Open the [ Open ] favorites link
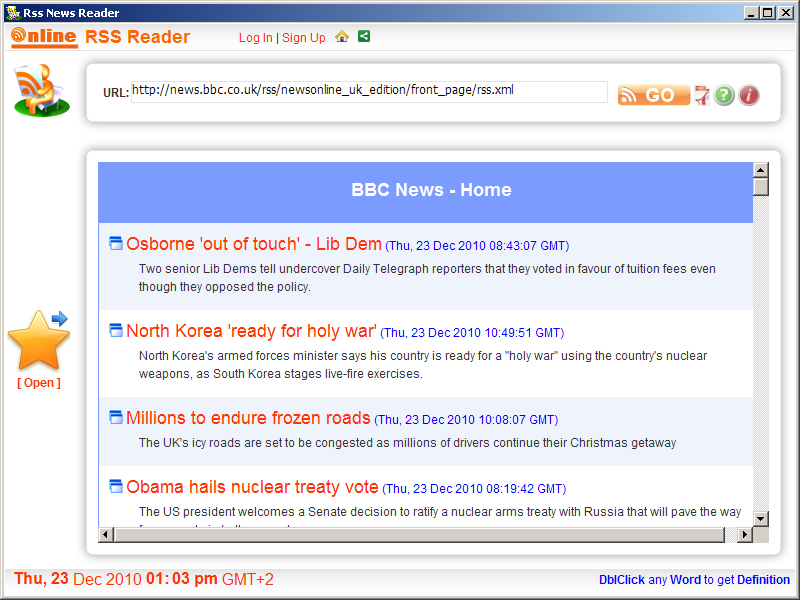This screenshot has height=600, width=800. click(x=39, y=383)
